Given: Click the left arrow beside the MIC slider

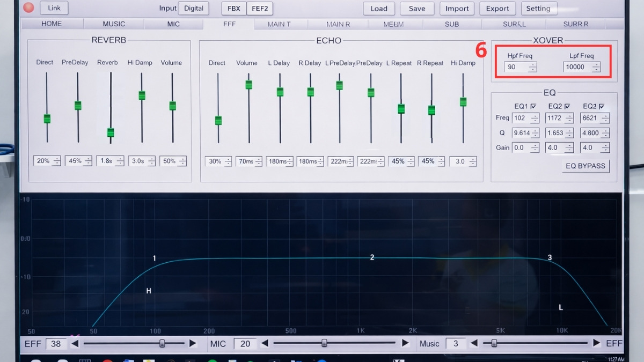Looking at the screenshot, I should pyautogui.click(x=264, y=343).
